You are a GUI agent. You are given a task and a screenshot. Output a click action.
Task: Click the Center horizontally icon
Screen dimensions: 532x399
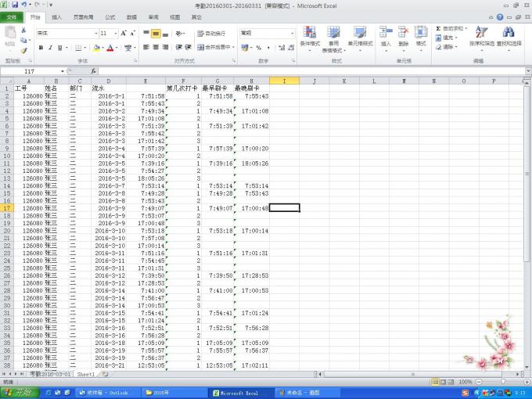click(x=156, y=47)
